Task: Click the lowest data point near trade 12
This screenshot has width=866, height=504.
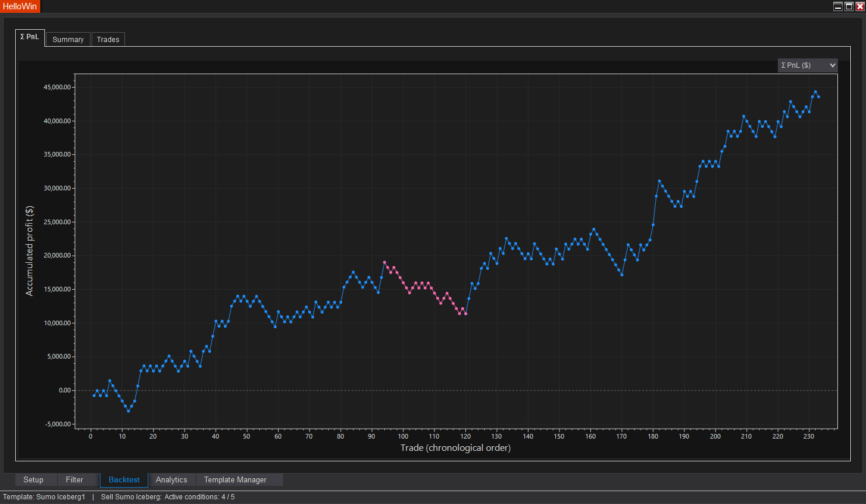Action: point(128,411)
